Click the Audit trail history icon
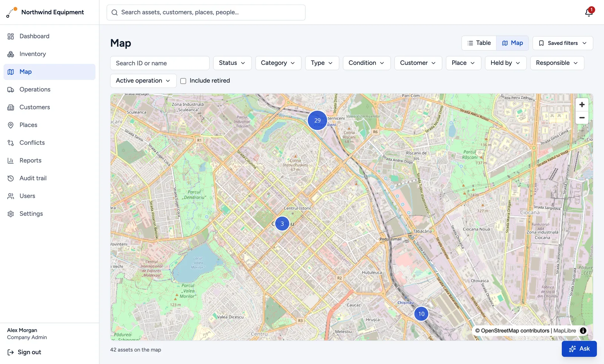Image resolution: width=604 pixels, height=364 pixels. tap(11, 178)
